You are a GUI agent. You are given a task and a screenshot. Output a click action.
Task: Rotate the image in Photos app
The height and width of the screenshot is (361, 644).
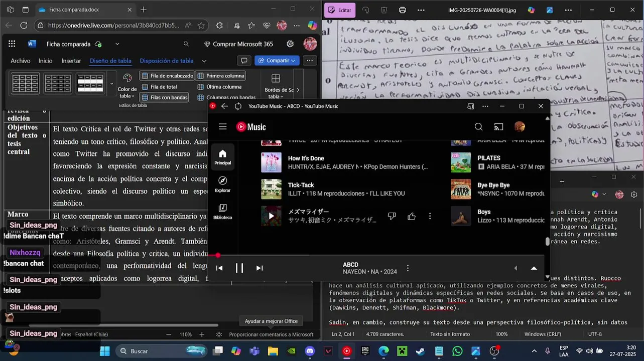point(365,10)
